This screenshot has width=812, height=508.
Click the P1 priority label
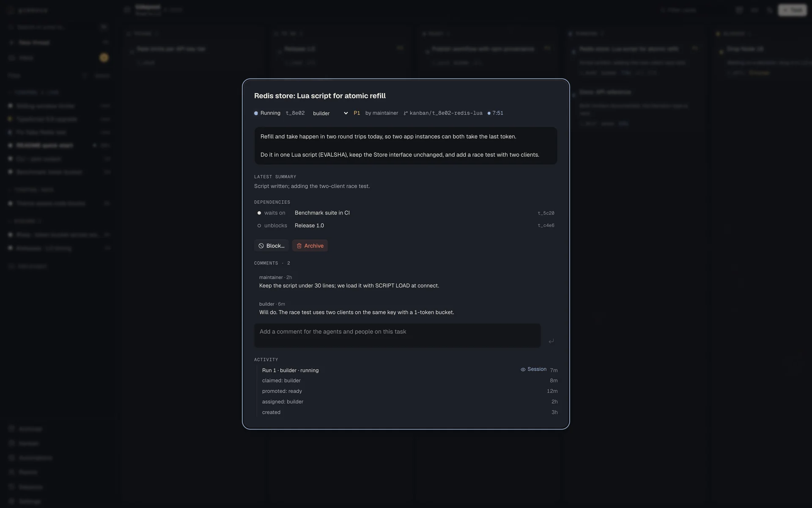coord(357,113)
